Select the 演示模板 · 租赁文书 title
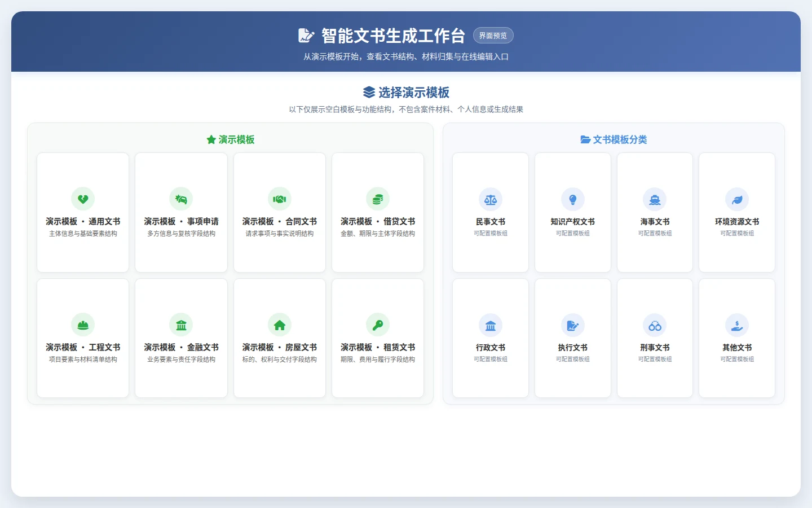 (378, 347)
